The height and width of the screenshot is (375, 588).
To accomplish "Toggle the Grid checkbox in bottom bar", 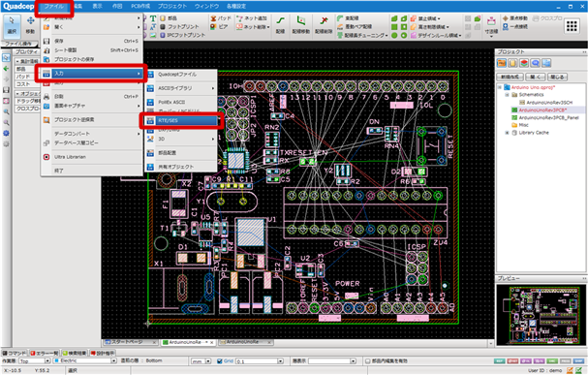I will [220, 361].
